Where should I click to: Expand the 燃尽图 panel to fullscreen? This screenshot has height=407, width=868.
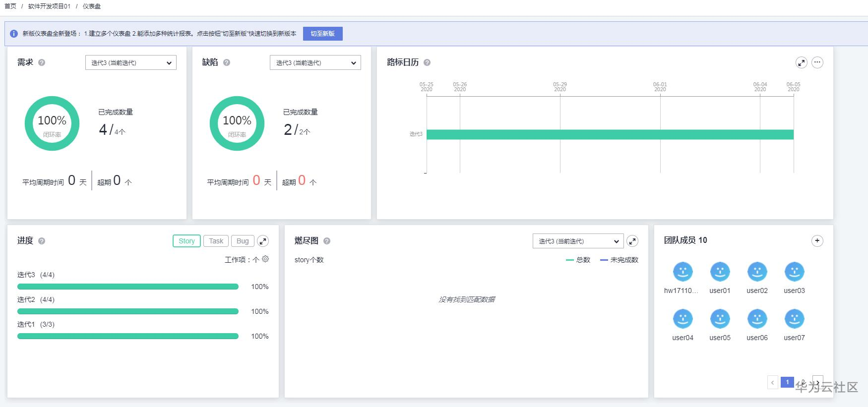point(632,241)
